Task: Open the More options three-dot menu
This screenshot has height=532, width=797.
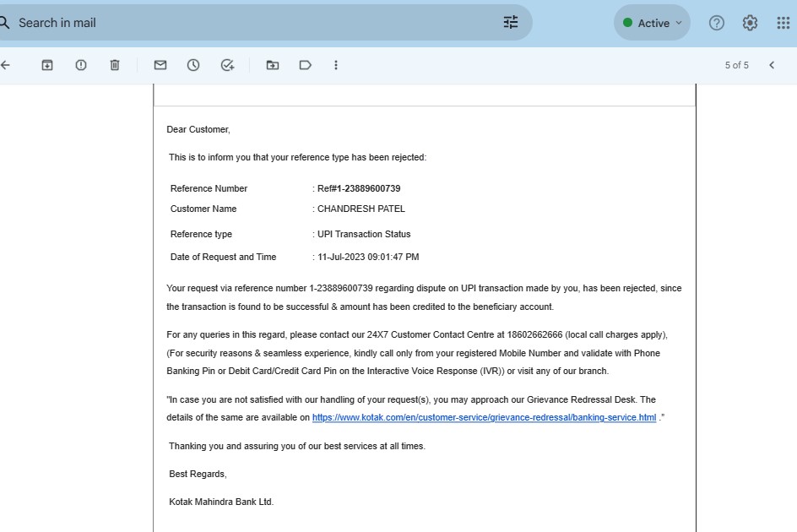Action: [336, 65]
